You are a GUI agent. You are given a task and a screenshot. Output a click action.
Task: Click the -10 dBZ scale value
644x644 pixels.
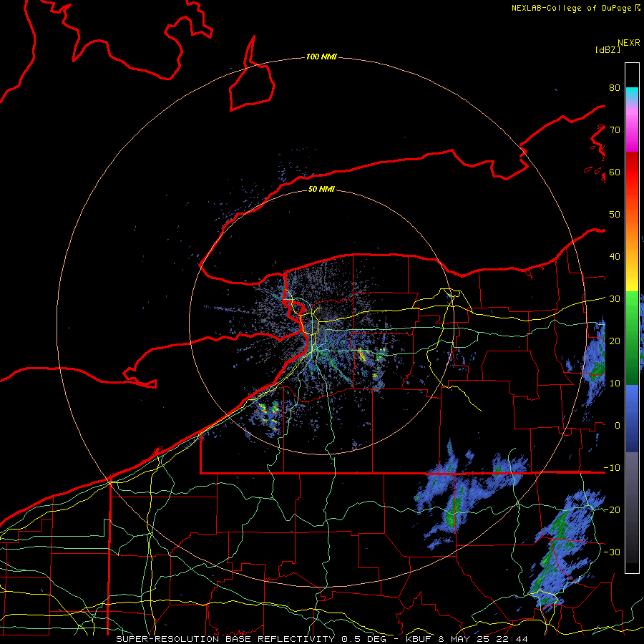coord(612,468)
